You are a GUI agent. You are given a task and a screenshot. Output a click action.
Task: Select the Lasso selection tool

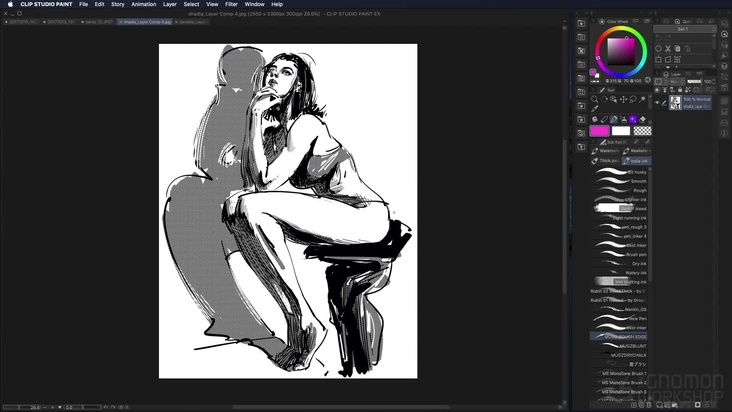(x=633, y=99)
